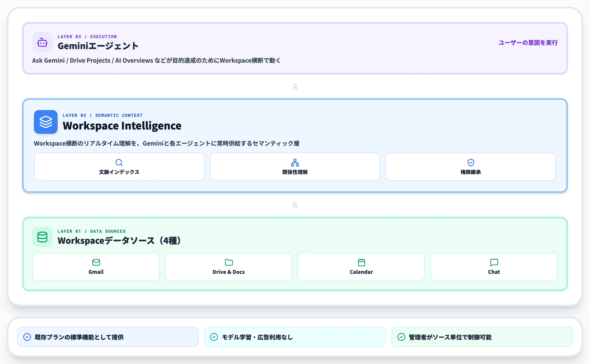
Task: Click the robot icon for Geminiエージェント
Action: click(x=42, y=42)
